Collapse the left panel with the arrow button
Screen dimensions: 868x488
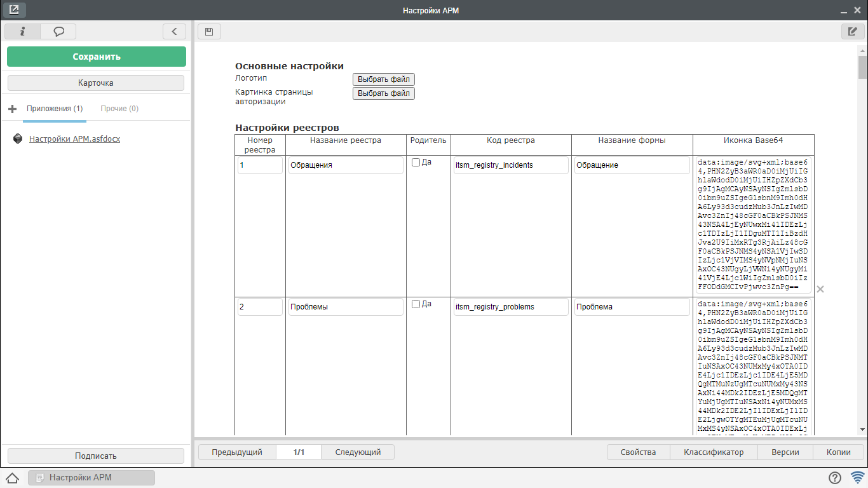tap(174, 31)
